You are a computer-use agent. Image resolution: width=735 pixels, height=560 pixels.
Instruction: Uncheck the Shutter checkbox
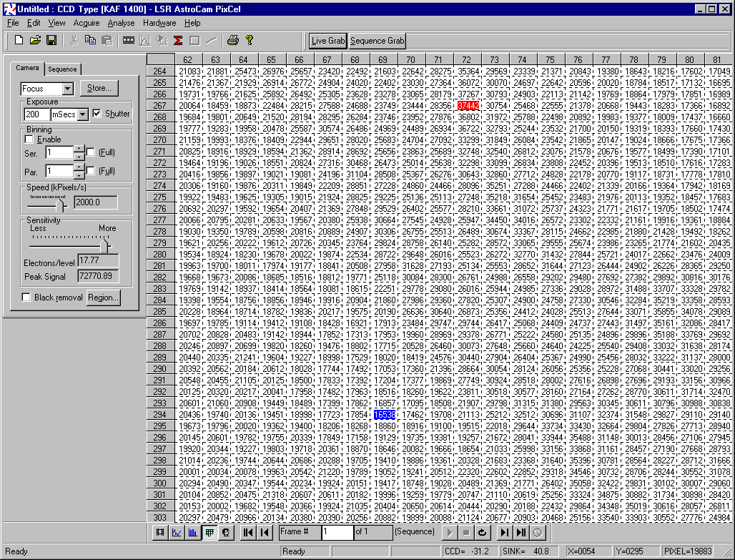pos(97,114)
